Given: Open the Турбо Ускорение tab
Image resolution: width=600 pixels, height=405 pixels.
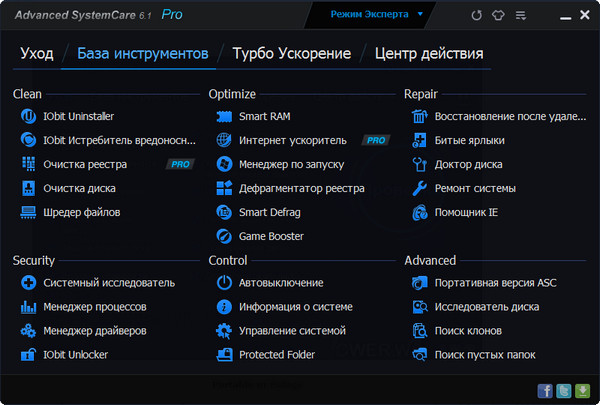Looking at the screenshot, I should coord(291,53).
